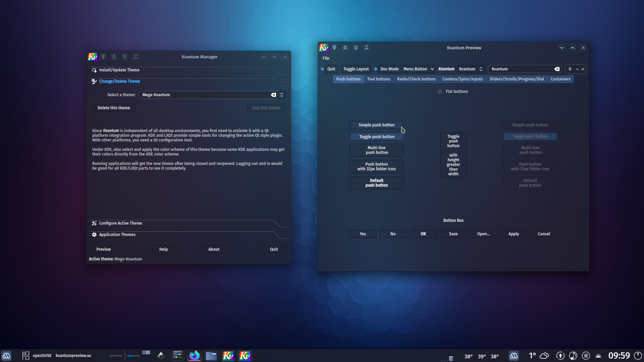Click the shade icon in Kvantum Preview title bar

(x=367, y=48)
